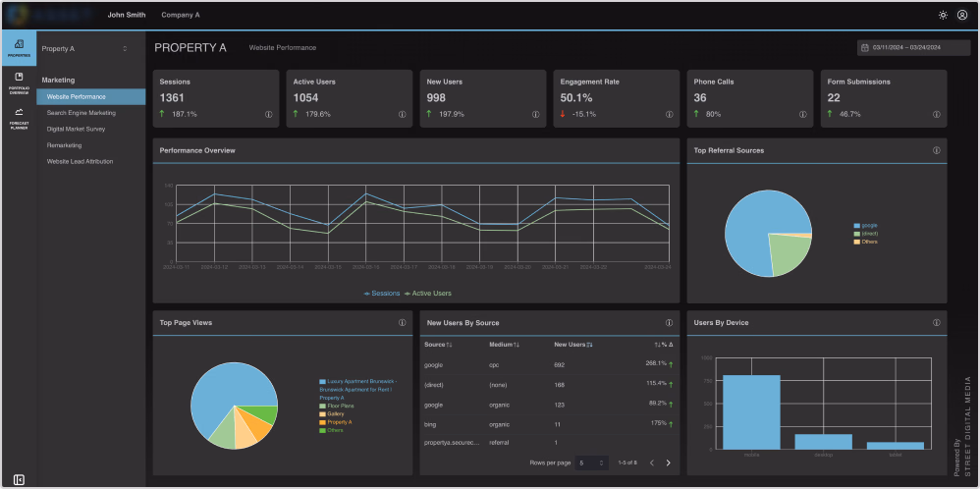This screenshot has height=489, width=980.
Task: Click the bing source table cell
Action: click(429, 424)
